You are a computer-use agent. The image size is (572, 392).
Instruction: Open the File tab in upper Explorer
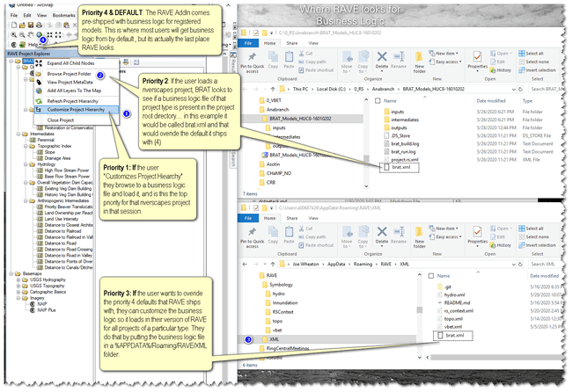coord(249,42)
